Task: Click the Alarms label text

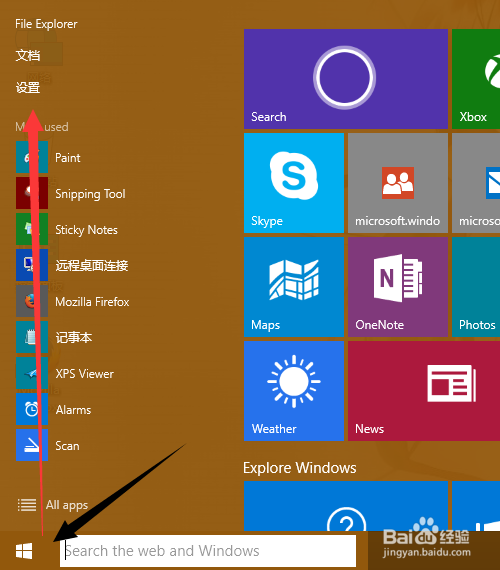Action: [x=73, y=410]
